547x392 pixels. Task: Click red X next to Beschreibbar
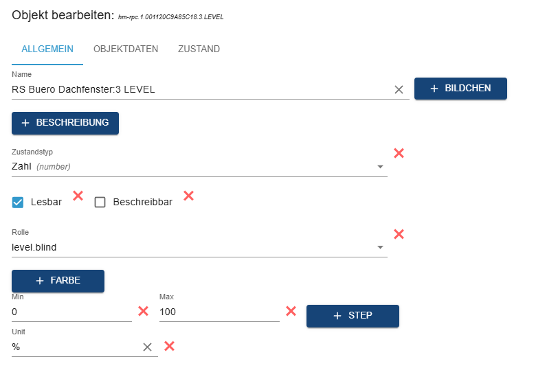(x=188, y=196)
